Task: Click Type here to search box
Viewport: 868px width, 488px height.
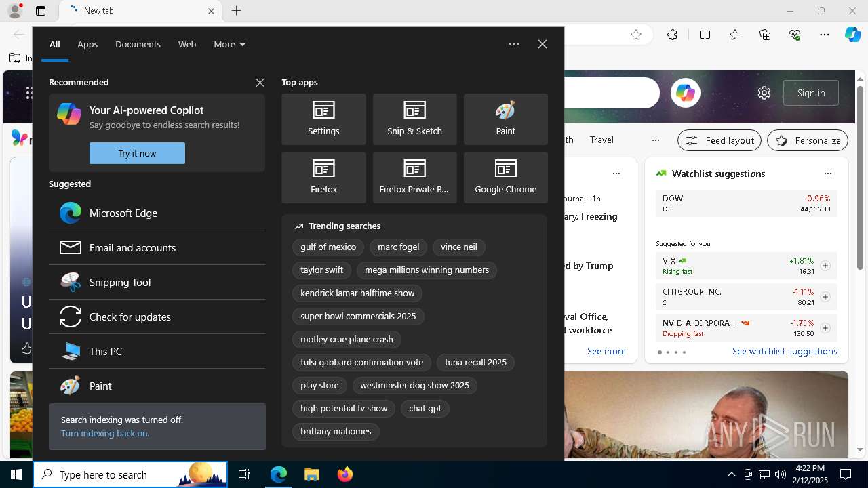Action: click(130, 474)
